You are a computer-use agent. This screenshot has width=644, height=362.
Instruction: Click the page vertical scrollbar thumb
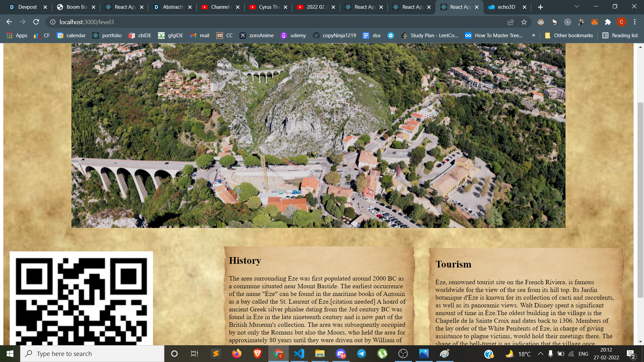point(640,199)
